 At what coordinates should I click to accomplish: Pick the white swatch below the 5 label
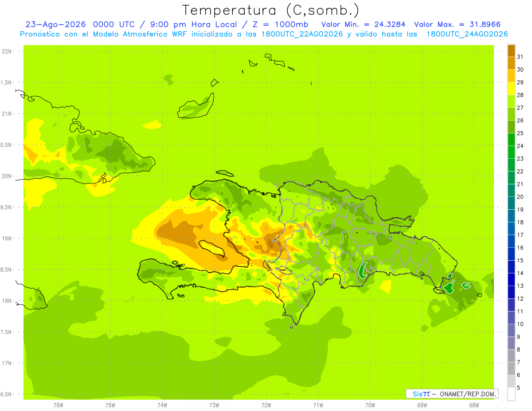[511, 394]
